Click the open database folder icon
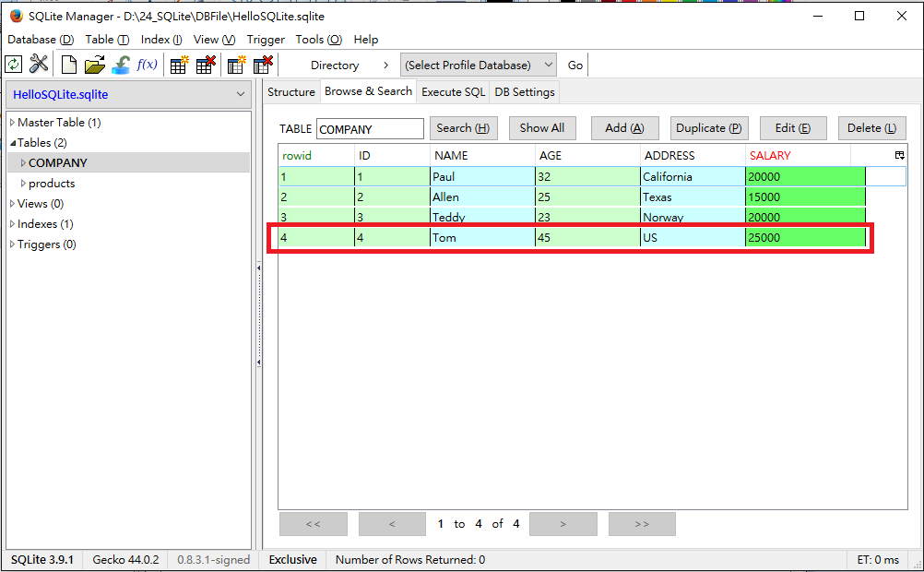Screen dimensions: 924x572 (92, 64)
